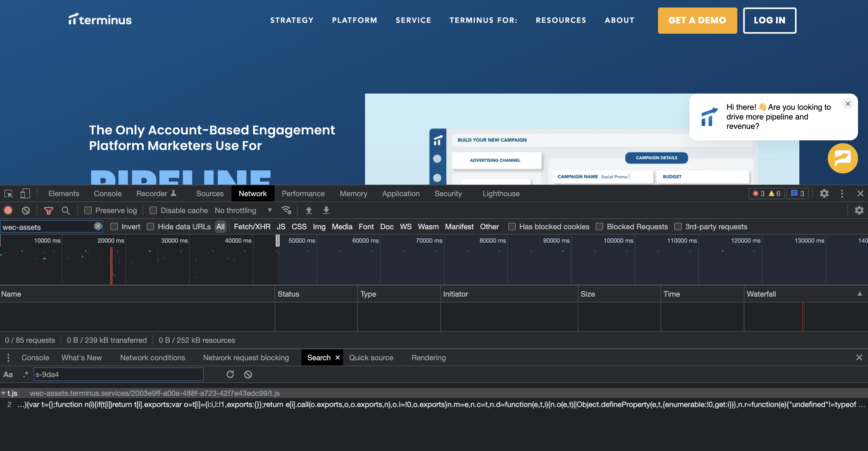Switch to the Sources tab
Image resolution: width=868 pixels, height=451 pixels.
click(x=210, y=194)
